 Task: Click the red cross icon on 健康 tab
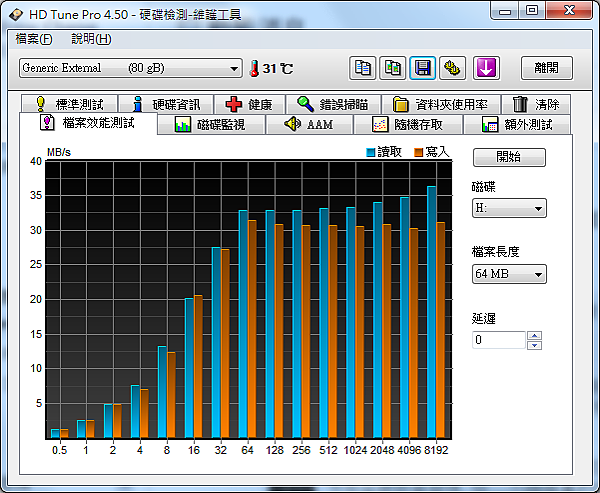(x=233, y=104)
